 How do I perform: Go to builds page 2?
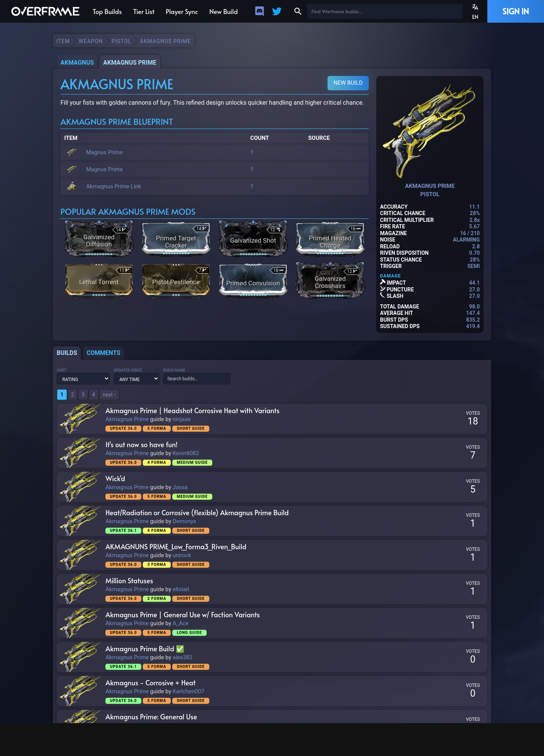(73, 395)
